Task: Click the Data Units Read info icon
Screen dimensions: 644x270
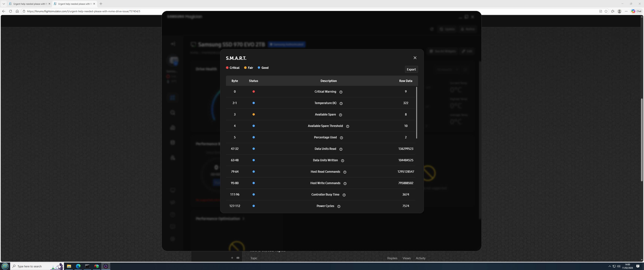Action: pos(341,149)
